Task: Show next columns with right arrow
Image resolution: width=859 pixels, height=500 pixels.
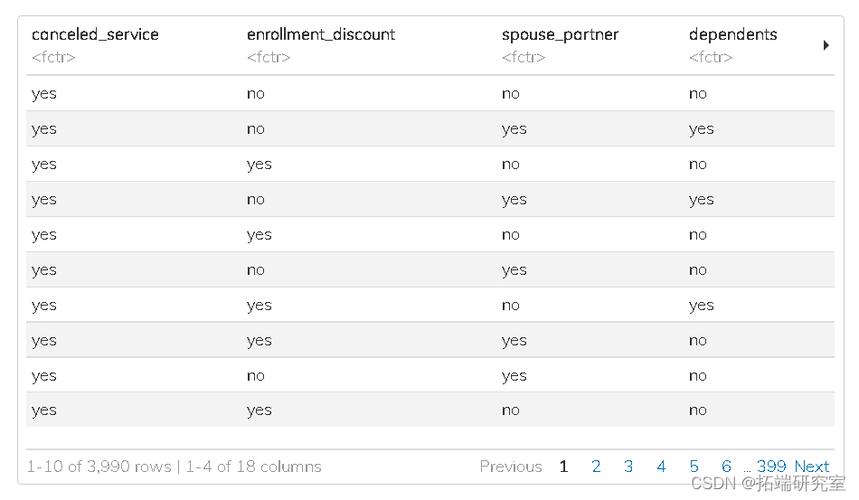Action: click(826, 45)
